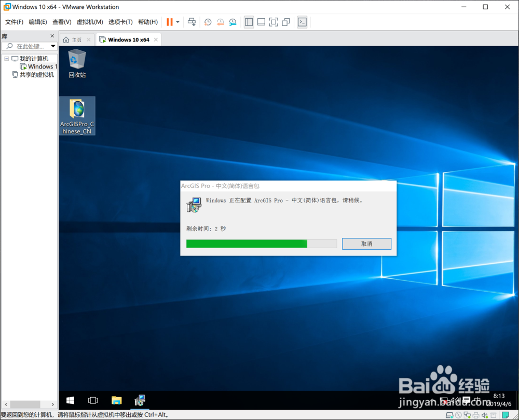Click the library horizontal scrollbar thumb

pos(25,404)
